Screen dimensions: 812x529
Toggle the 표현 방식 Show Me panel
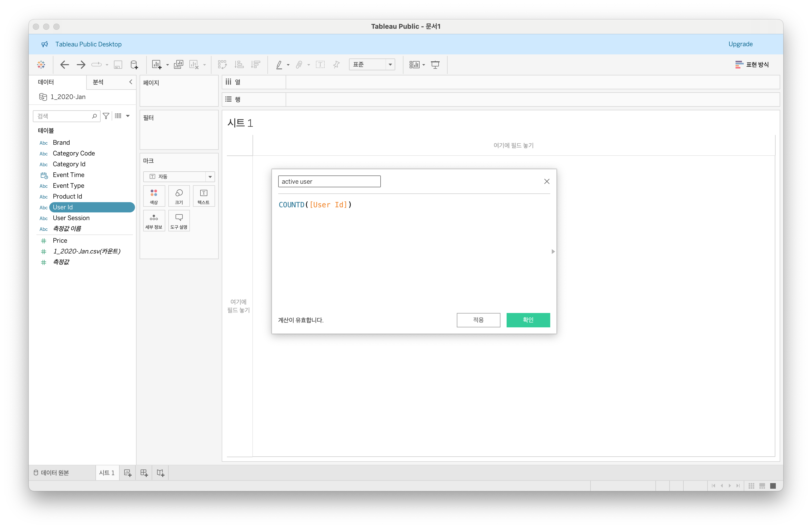click(x=752, y=64)
